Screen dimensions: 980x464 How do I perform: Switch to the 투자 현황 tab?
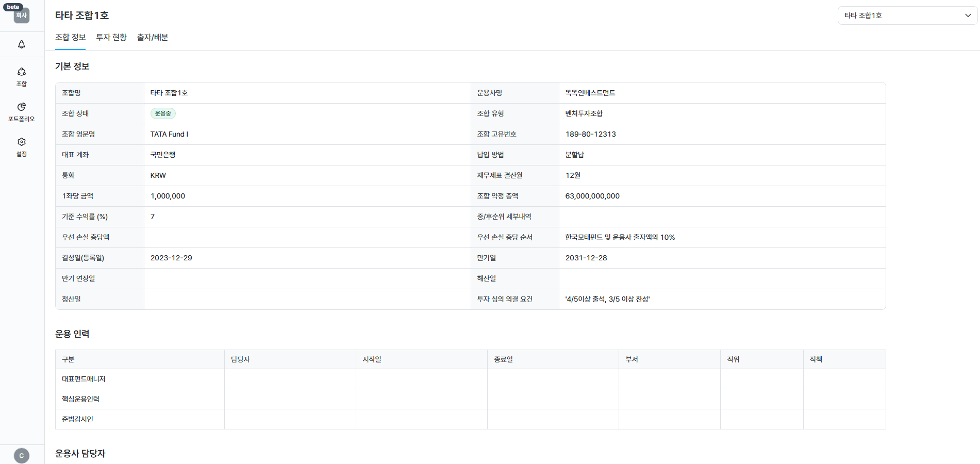[x=111, y=37]
